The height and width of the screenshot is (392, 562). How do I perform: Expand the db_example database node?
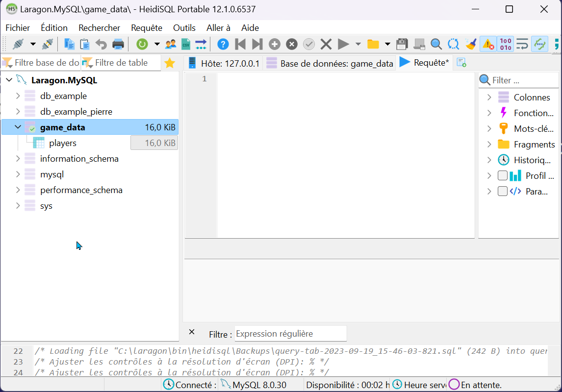(x=18, y=96)
